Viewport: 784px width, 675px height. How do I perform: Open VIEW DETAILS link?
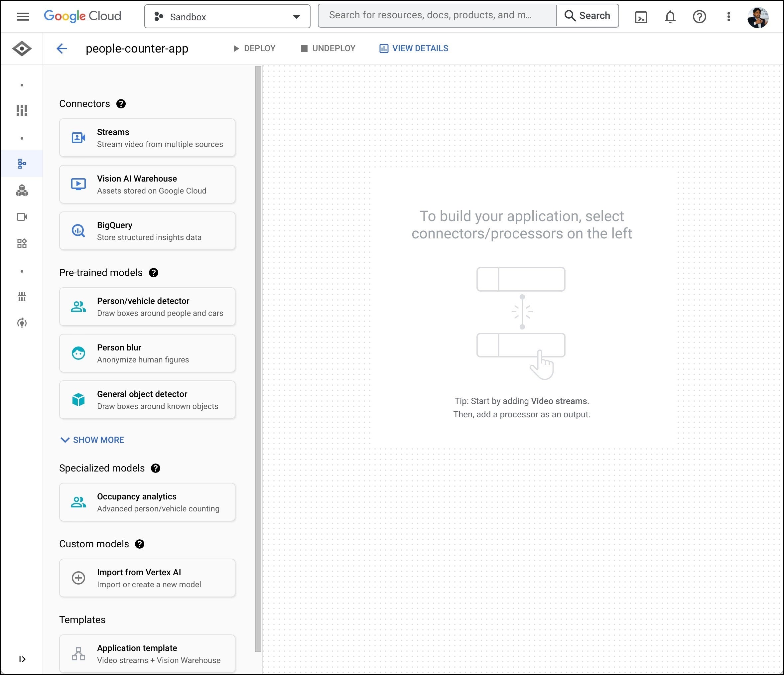(x=414, y=49)
